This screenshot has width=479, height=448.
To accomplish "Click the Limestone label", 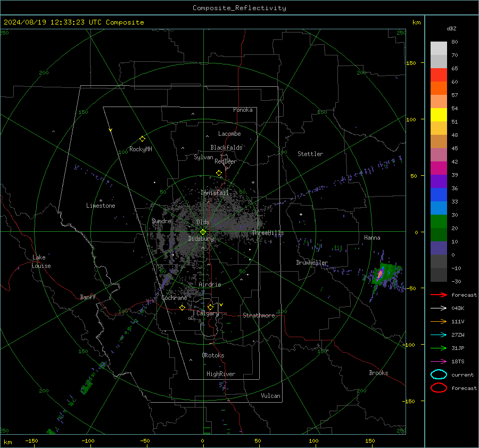I will tap(101, 206).
